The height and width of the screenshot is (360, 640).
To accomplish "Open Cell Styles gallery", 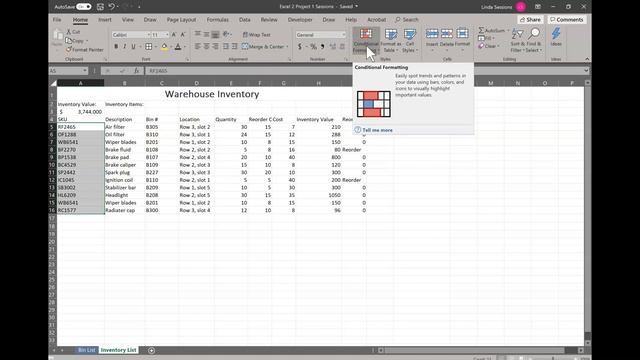I will [409, 40].
